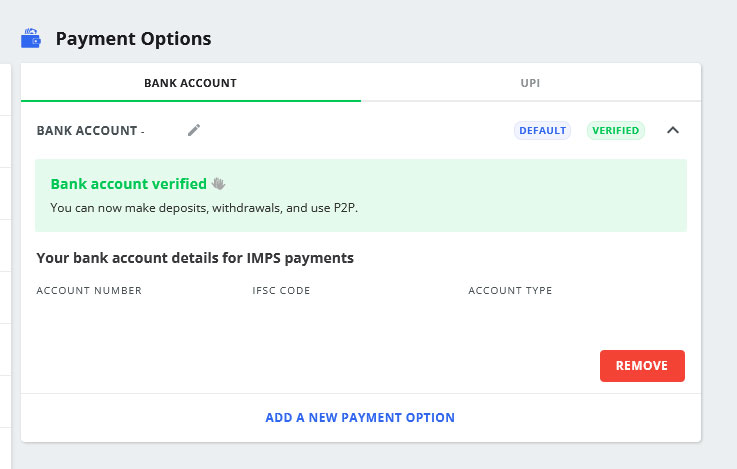Click the green VERIFIED badge
Image resolution: width=737 pixels, height=469 pixels.
616,130
